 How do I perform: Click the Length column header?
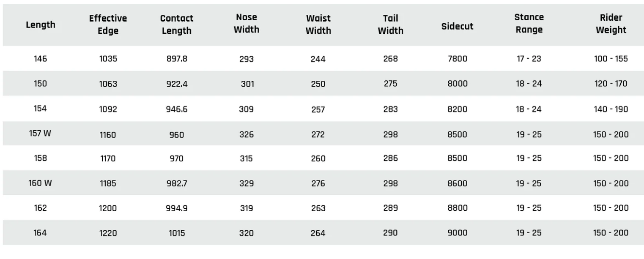41,25
